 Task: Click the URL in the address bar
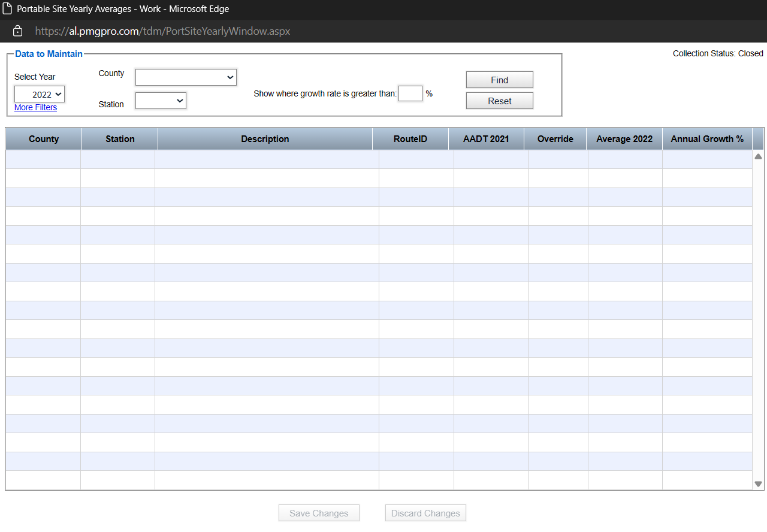pyautogui.click(x=162, y=31)
